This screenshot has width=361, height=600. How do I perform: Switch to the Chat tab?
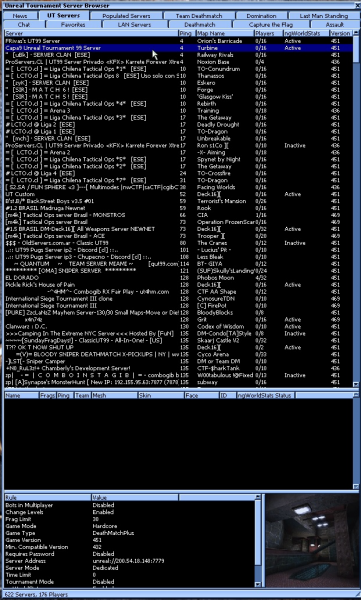pos(24,24)
